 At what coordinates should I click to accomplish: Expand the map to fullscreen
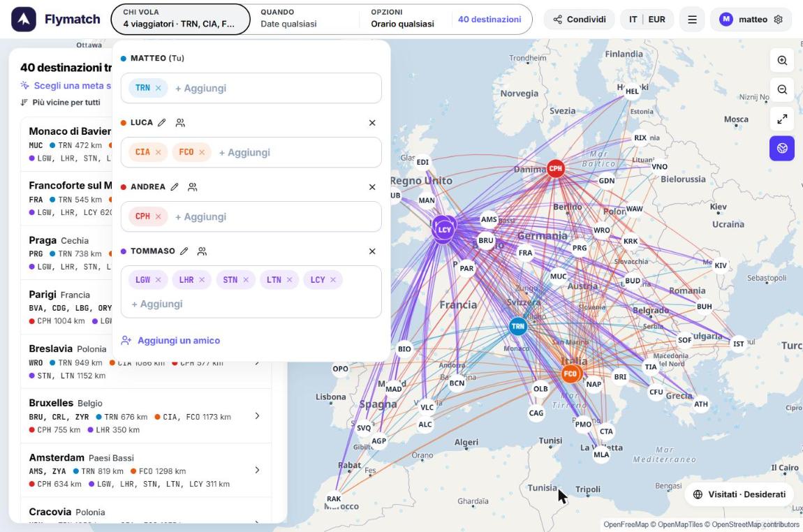[x=782, y=119]
